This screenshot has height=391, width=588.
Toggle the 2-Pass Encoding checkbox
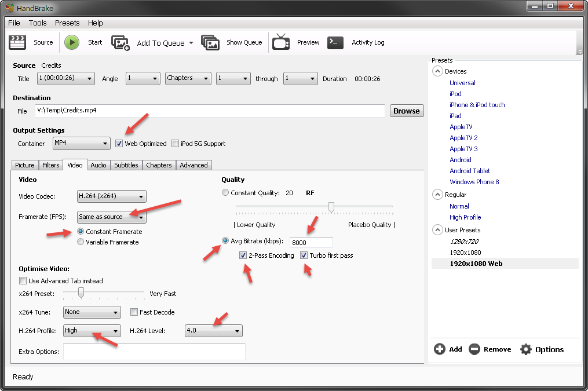point(243,255)
